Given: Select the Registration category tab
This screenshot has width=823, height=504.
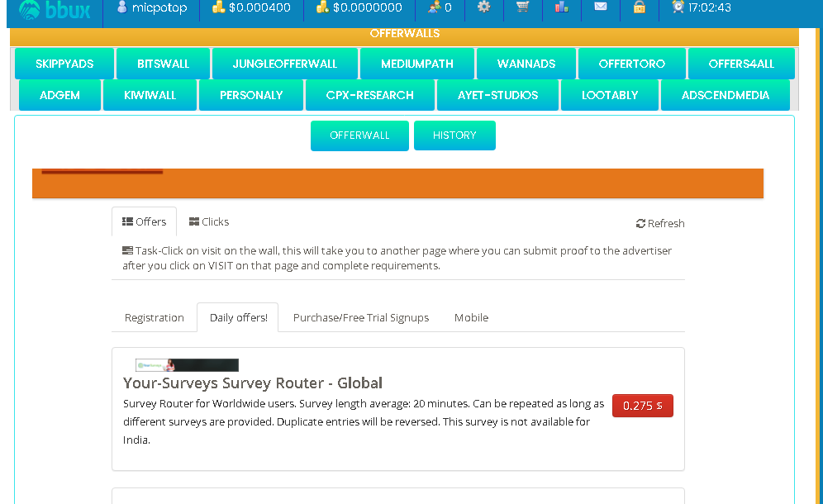Looking at the screenshot, I should click(155, 317).
